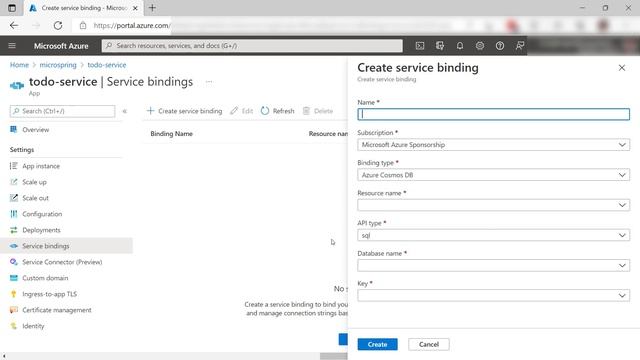Open the Help question mark icon

(500, 46)
